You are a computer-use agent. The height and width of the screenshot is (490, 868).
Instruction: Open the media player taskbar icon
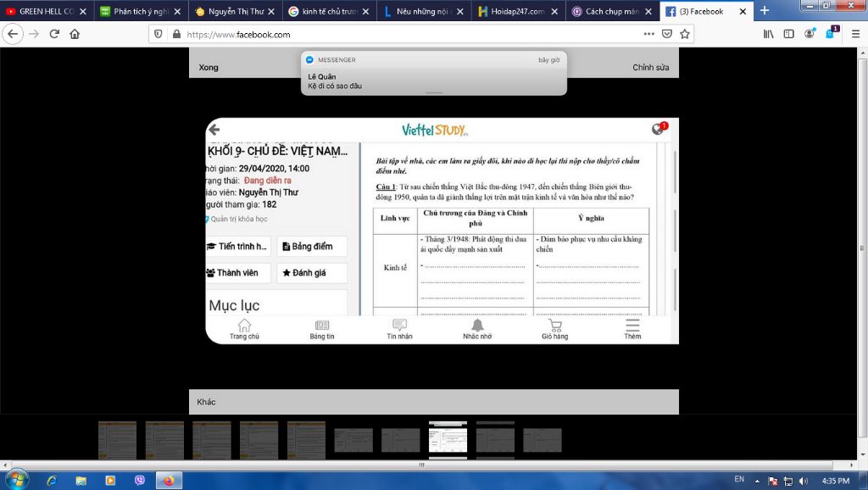click(x=110, y=481)
